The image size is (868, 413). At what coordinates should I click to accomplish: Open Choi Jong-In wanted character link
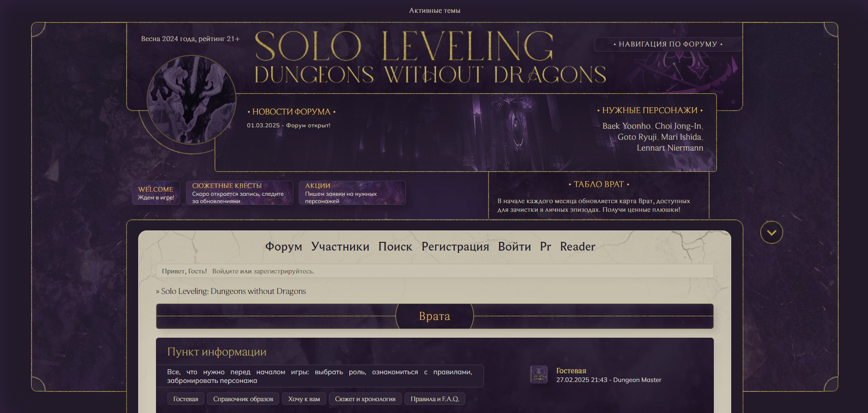pyautogui.click(x=678, y=126)
